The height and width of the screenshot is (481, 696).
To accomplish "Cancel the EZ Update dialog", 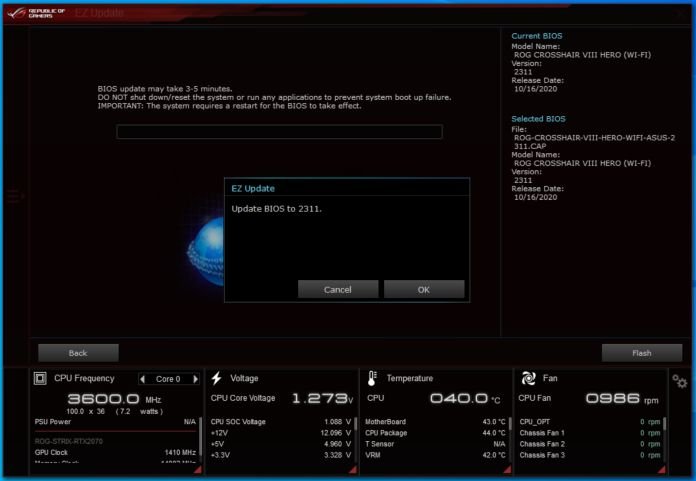I will click(x=338, y=289).
